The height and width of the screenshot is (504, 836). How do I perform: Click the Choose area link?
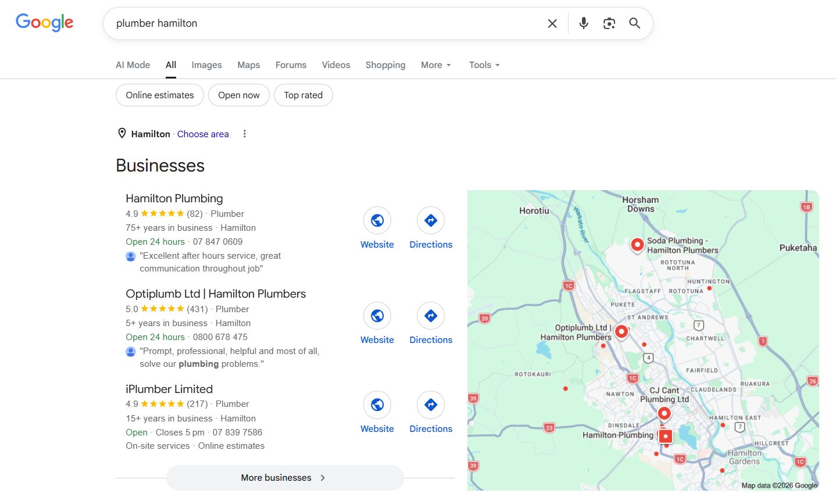pos(203,134)
